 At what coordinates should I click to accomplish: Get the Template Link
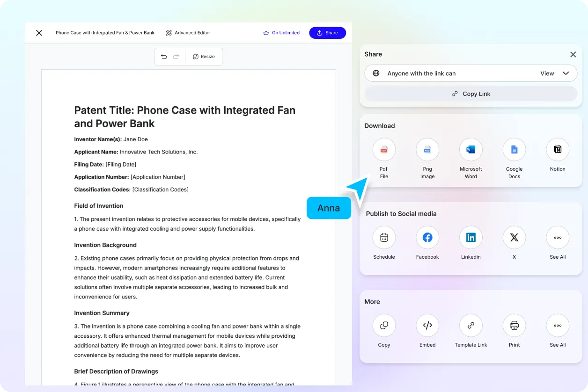point(471,326)
